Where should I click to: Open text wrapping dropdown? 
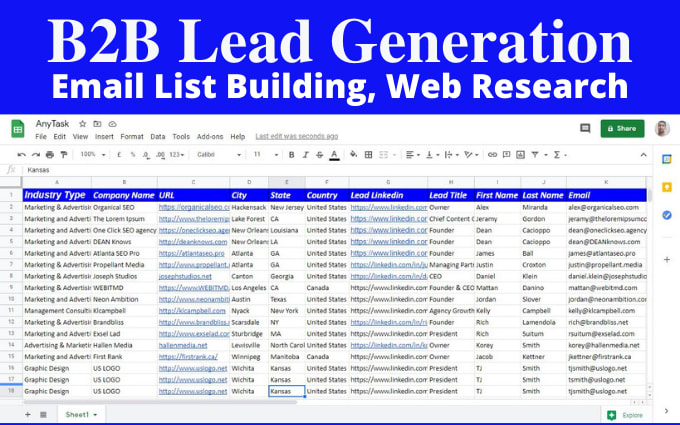point(451,155)
